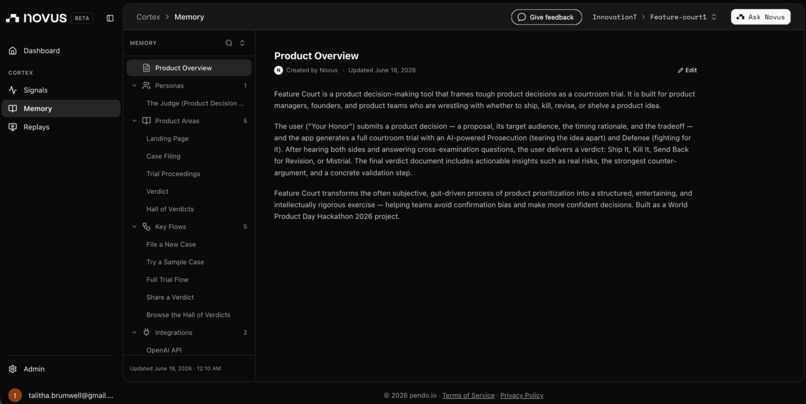Collapse the Integrations chevron
Image resolution: width=806 pixels, height=404 pixels.
tap(134, 333)
